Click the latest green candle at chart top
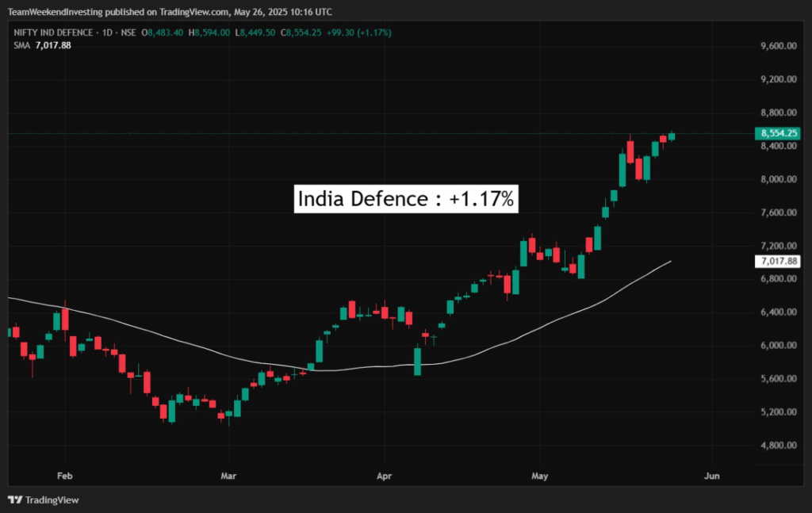 (x=672, y=136)
